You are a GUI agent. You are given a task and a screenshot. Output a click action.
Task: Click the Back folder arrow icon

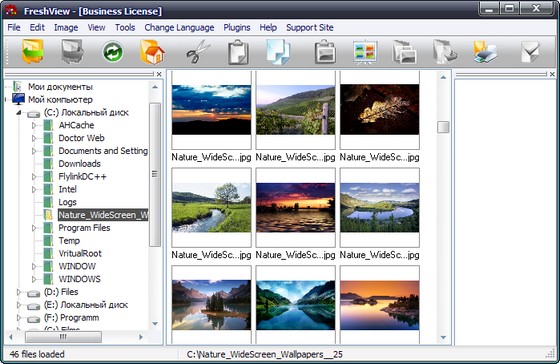click(32, 52)
